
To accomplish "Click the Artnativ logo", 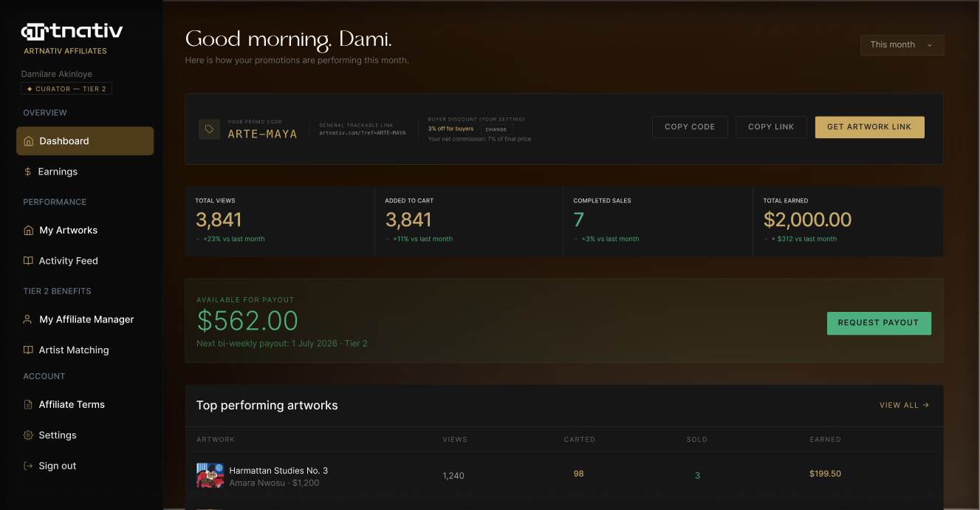I will (x=72, y=31).
